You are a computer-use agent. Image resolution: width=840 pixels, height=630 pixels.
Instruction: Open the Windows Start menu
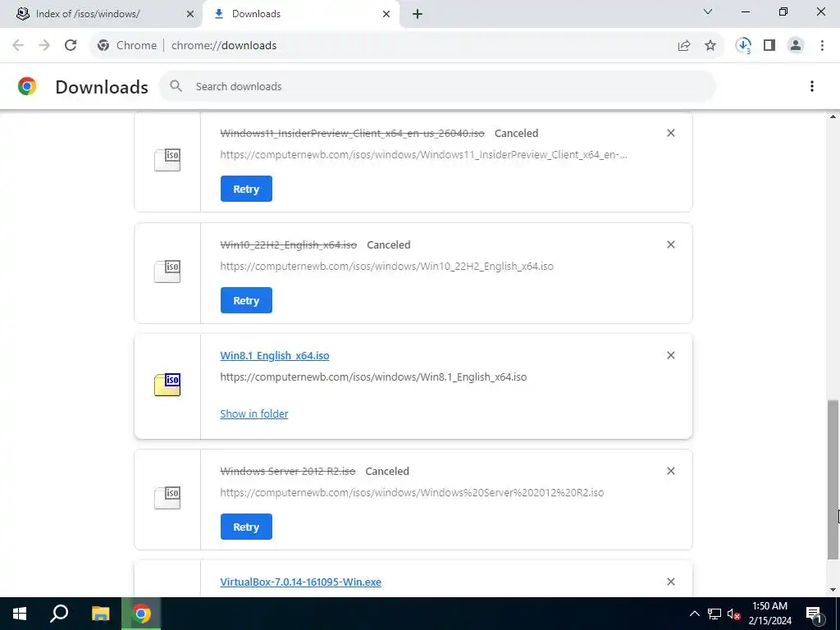click(20, 614)
